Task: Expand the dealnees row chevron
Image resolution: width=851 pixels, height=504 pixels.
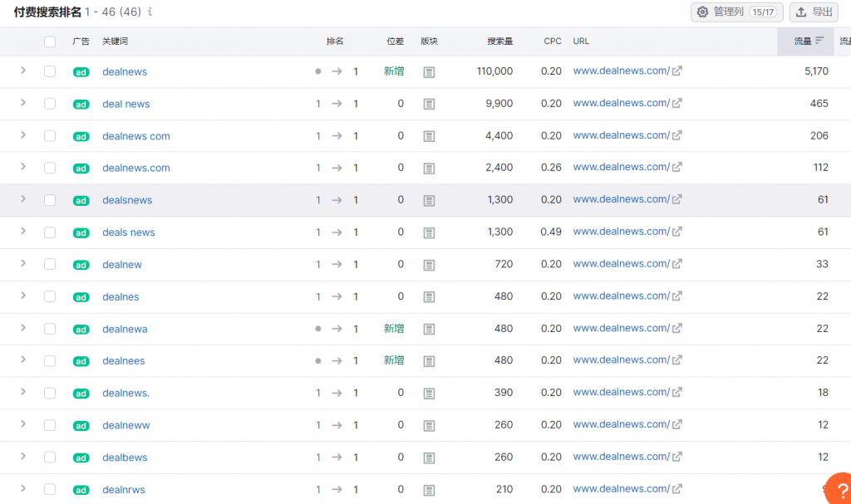Action: tap(22, 360)
